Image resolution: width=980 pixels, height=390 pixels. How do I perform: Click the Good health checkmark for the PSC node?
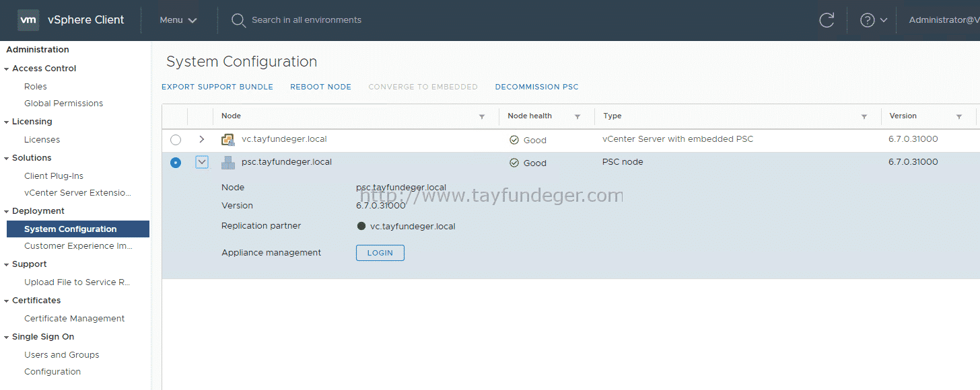coord(514,163)
